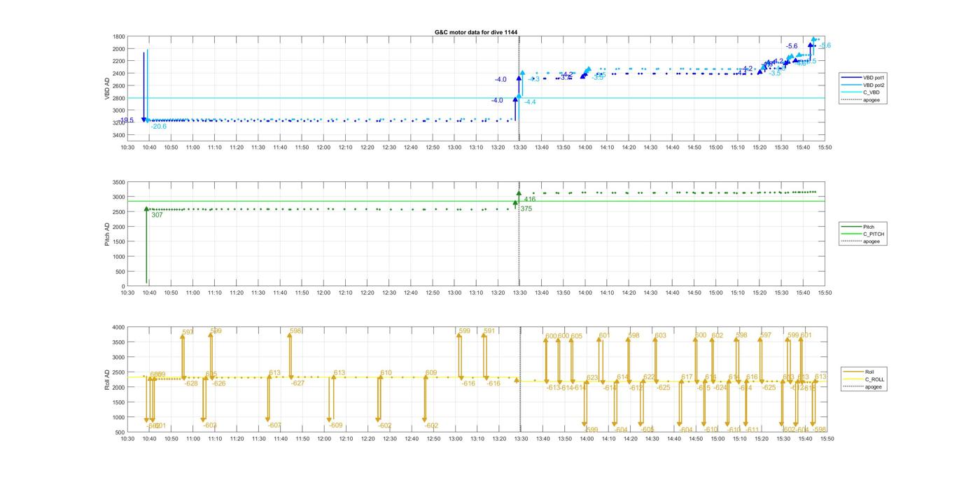Click the 617 roll data label

click(x=686, y=377)
